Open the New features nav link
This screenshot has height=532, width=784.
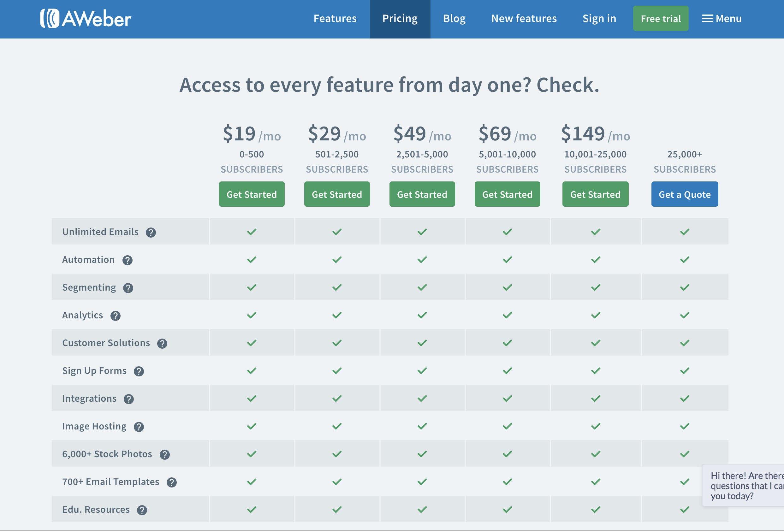coord(524,19)
